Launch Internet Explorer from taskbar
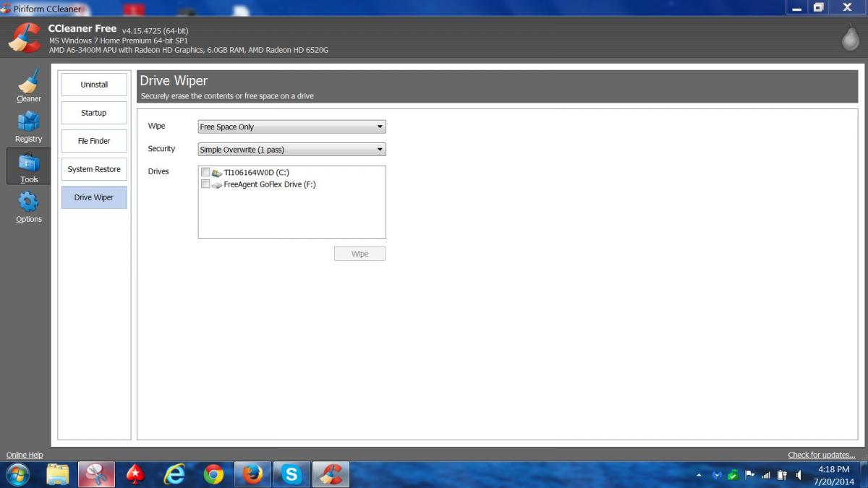This screenshot has height=488, width=868. pyautogui.click(x=174, y=474)
